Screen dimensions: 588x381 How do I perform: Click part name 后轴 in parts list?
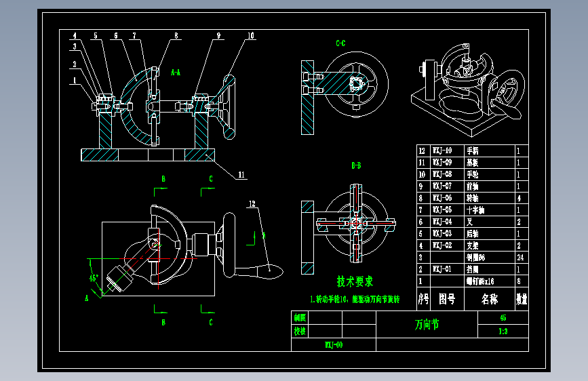(x=473, y=234)
